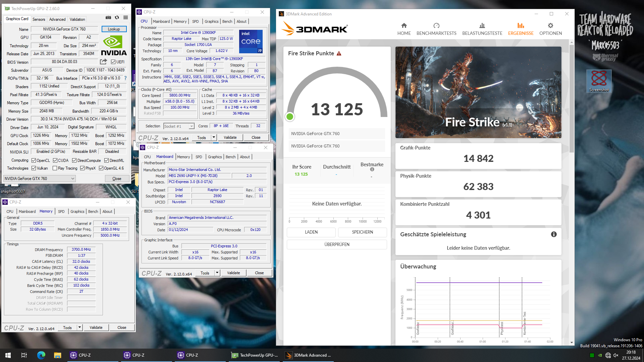The image size is (644, 362).
Task: Open the GPU-Z hamburger menu icon
Action: point(125,17)
